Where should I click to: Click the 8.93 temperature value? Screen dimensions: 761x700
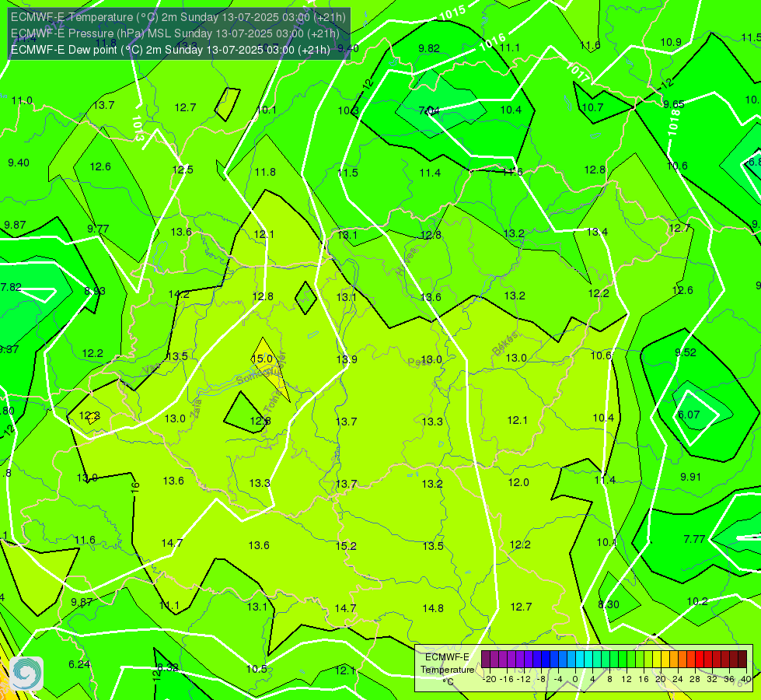click(95, 291)
